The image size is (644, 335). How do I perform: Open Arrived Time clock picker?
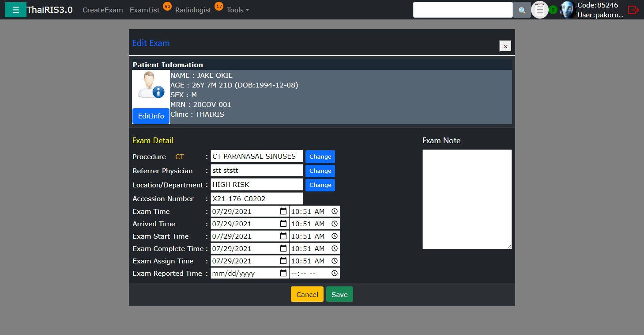(x=335, y=224)
